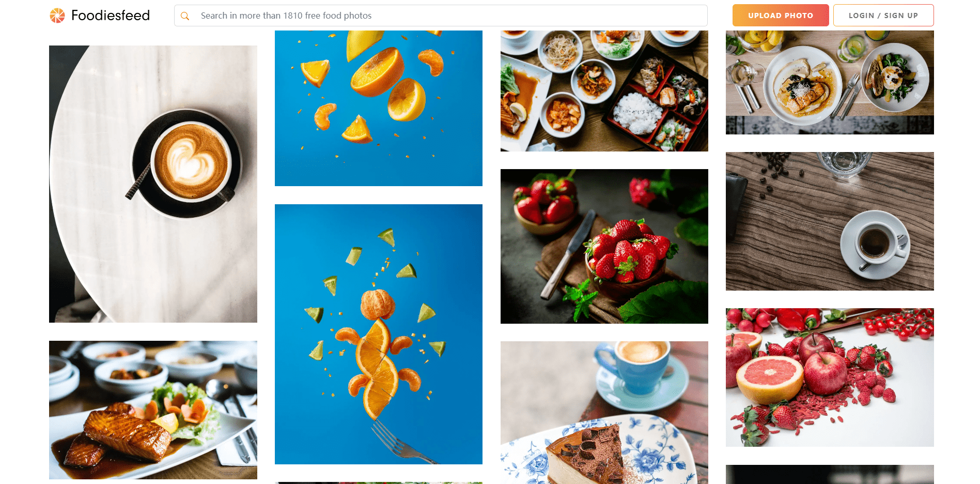Screen dimensions: 980x484
Task: Select the grapefruit and apples photo
Action: [x=830, y=377]
